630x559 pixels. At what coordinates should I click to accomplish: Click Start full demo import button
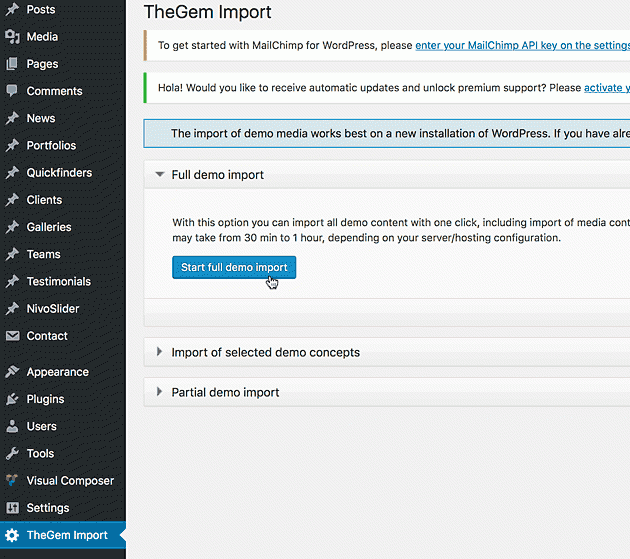(x=234, y=267)
